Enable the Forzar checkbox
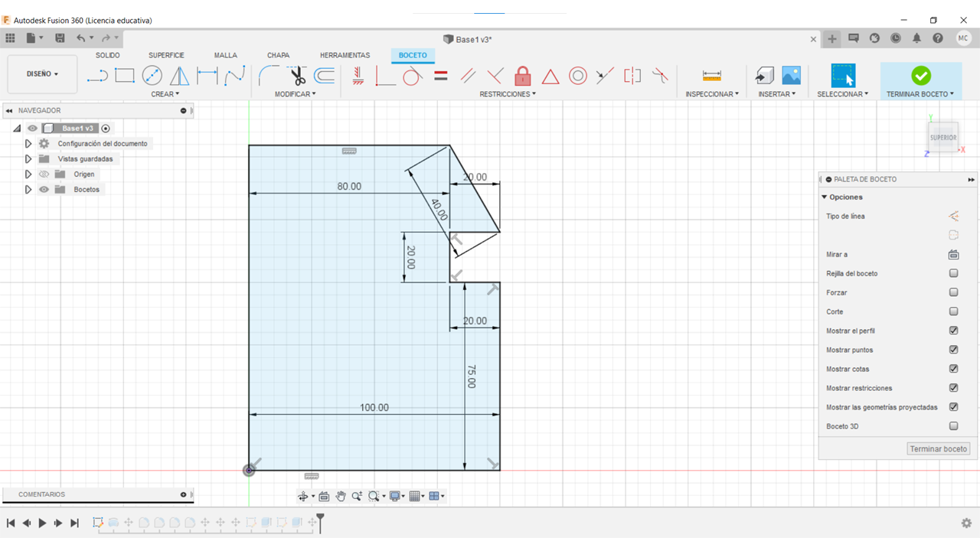This screenshot has height=551, width=980. point(954,292)
